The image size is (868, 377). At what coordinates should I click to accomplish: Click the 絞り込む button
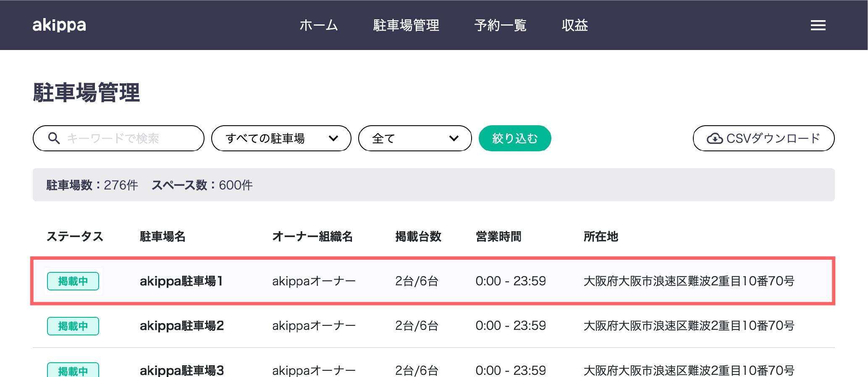[515, 138]
